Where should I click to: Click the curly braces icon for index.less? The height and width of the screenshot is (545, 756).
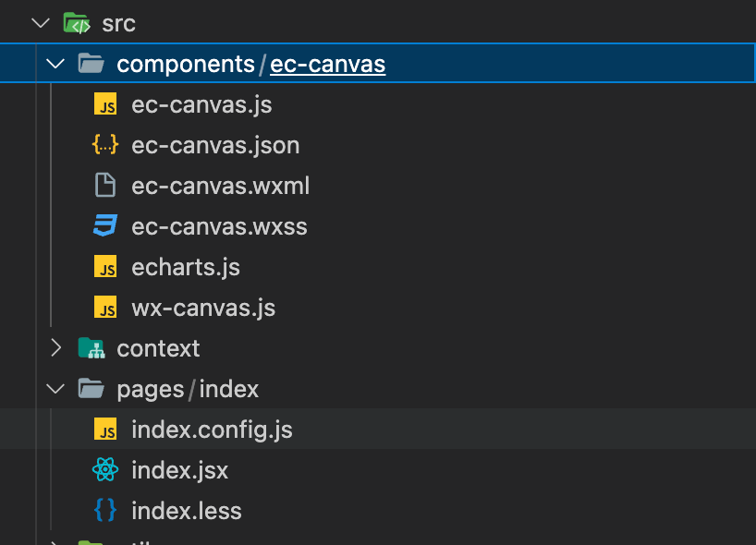(105, 510)
